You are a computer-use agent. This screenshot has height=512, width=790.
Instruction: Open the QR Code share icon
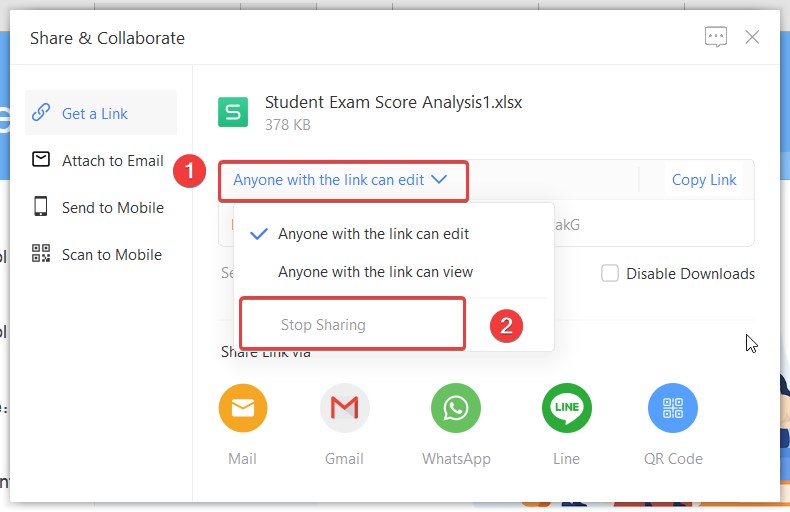[672, 408]
